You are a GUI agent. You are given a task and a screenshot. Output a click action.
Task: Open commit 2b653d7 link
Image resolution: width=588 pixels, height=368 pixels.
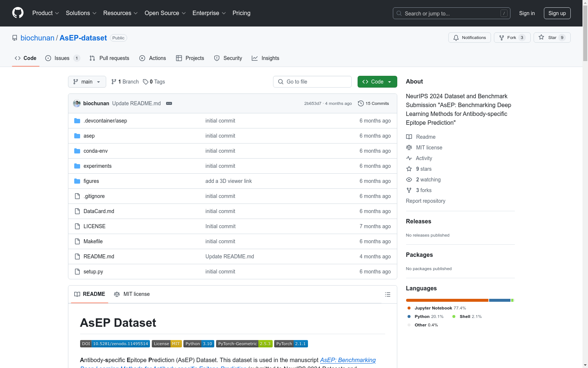[313, 103]
